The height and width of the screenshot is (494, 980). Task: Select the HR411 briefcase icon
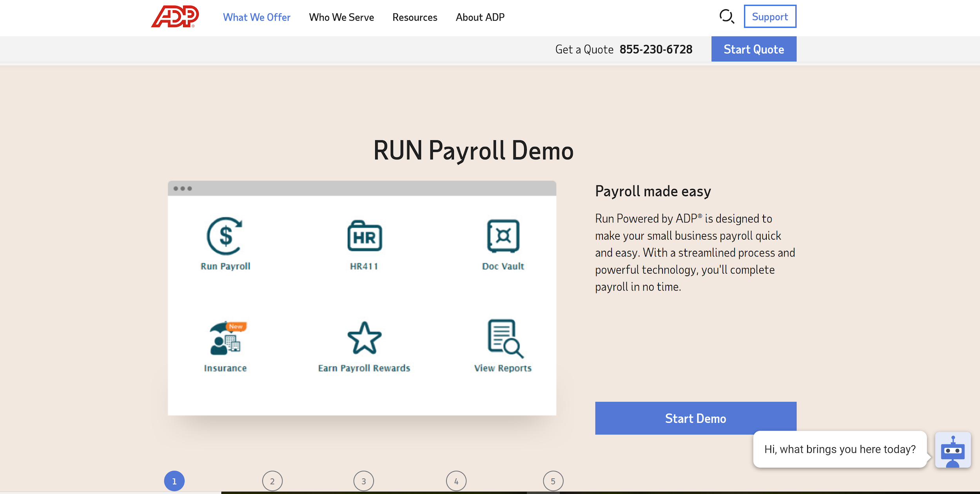(x=364, y=236)
